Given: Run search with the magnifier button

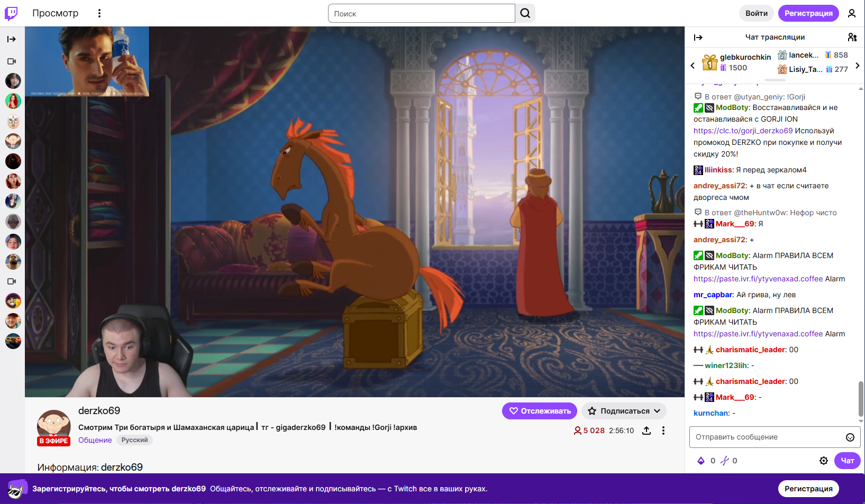Looking at the screenshot, I should pos(525,13).
